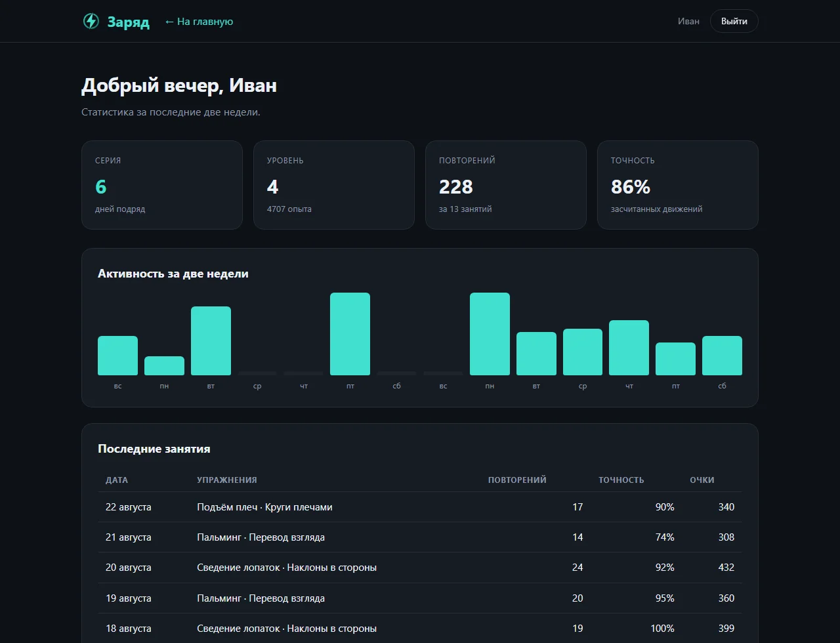Click the Активность за две недели heading
The width and height of the screenshot is (840, 643).
click(173, 274)
